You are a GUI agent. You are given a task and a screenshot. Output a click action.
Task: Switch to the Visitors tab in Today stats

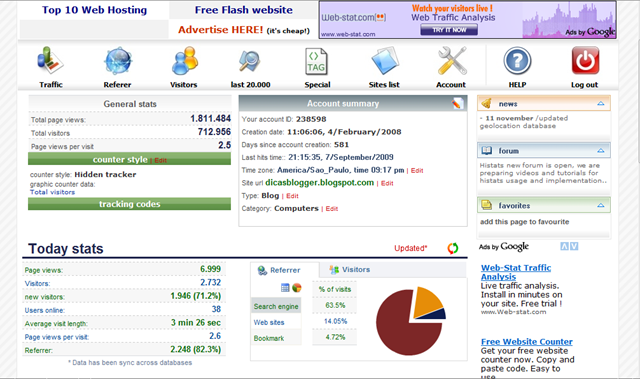tap(350, 270)
